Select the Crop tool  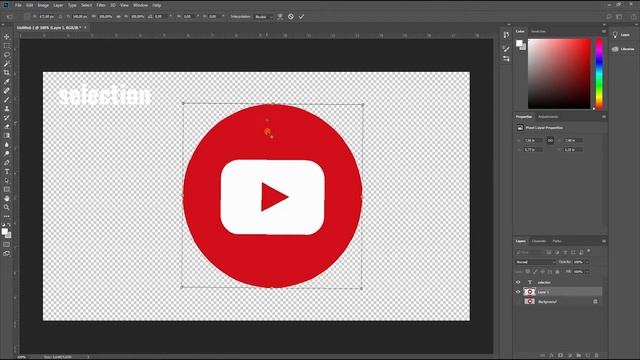click(x=7, y=73)
